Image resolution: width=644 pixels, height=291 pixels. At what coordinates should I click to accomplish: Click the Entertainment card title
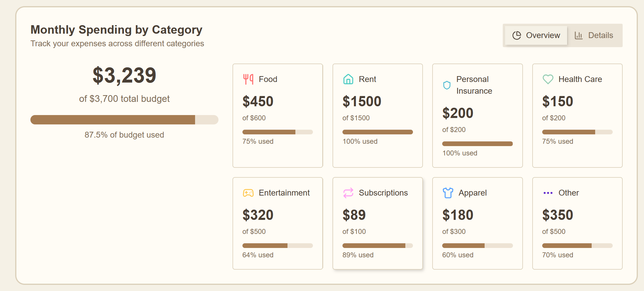coord(284,193)
